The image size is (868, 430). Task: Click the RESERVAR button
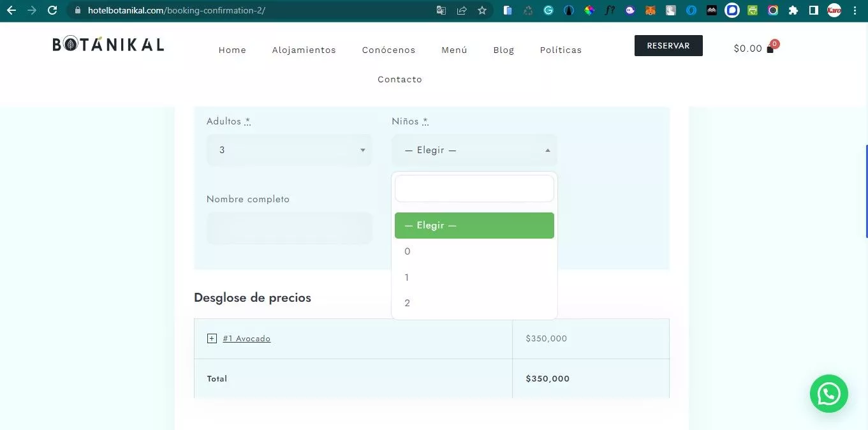(668, 46)
